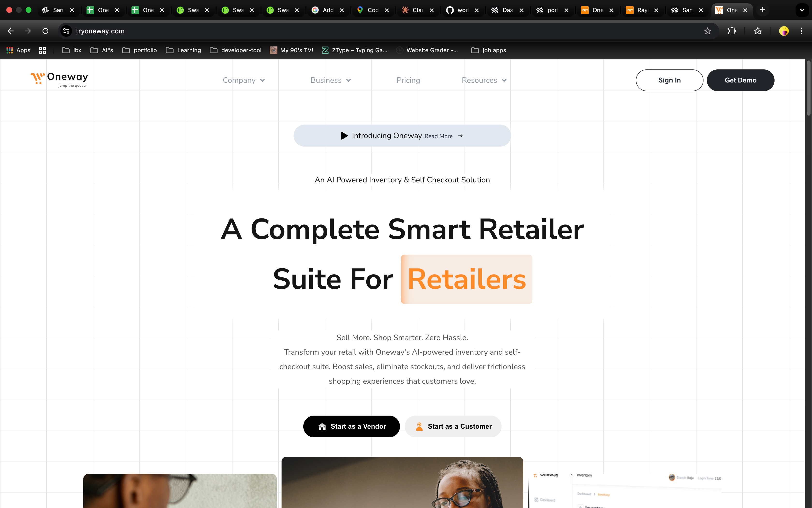The width and height of the screenshot is (812, 508).
Task: Click the Apps grid shortcut
Action: tap(18, 50)
